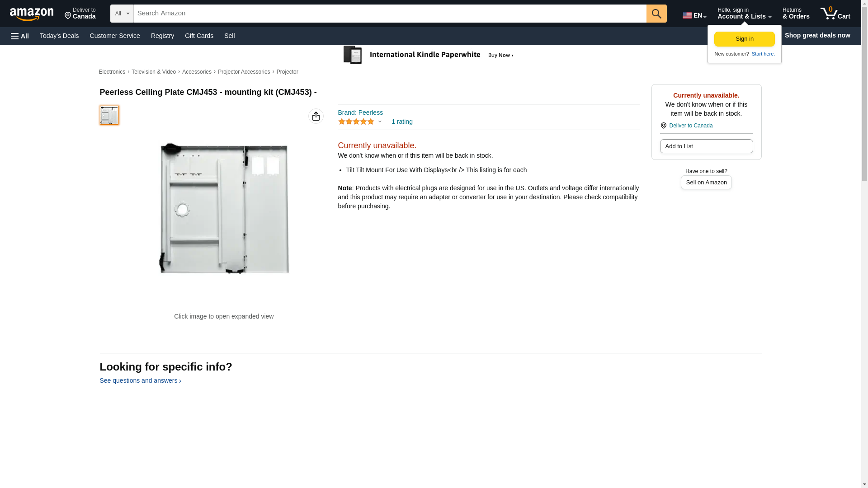Click the Add to List button
Image resolution: width=868 pixels, height=488 pixels.
706,146
